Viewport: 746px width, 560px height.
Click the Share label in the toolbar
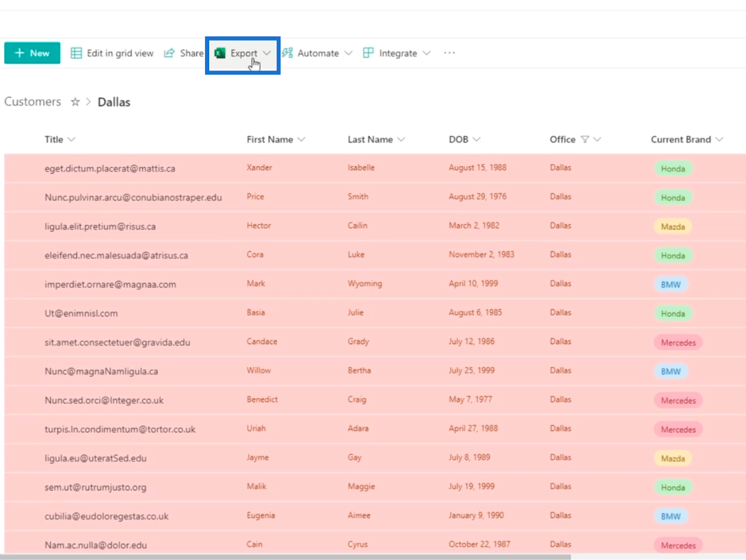pyautogui.click(x=191, y=53)
